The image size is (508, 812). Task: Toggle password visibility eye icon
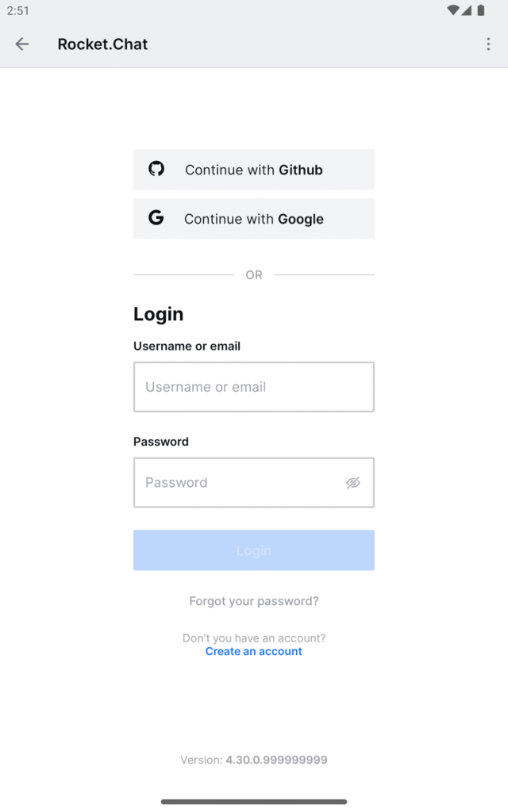point(353,482)
